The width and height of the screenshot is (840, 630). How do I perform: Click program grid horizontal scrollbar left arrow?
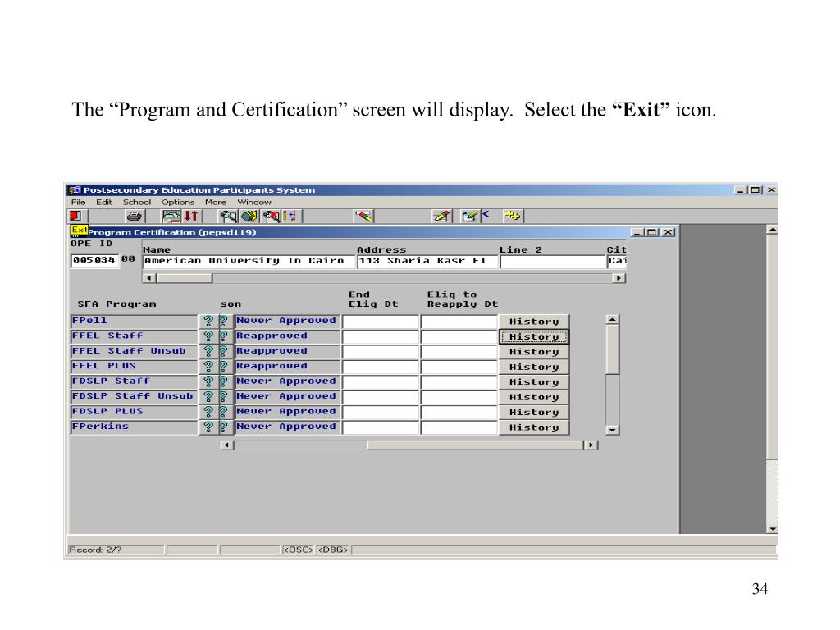point(226,445)
